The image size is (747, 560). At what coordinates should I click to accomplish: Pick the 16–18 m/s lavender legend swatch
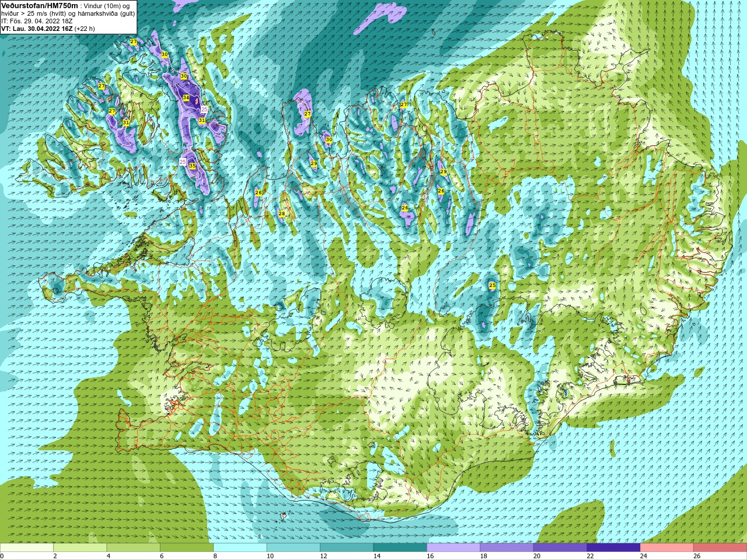(x=453, y=548)
